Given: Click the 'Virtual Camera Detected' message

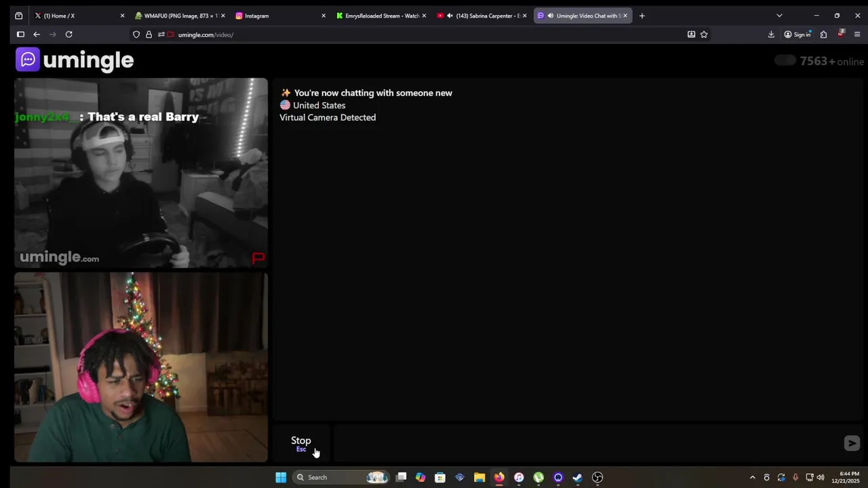Looking at the screenshot, I should point(328,117).
